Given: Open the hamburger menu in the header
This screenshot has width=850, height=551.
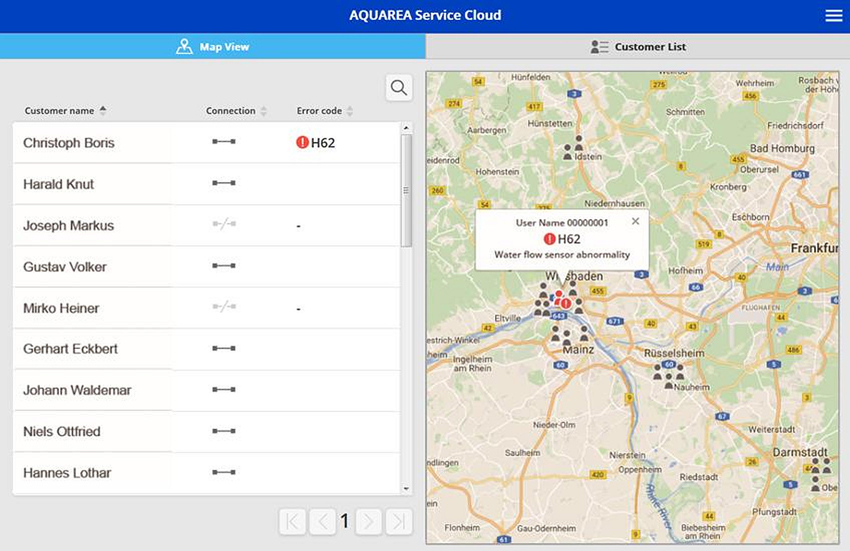Looking at the screenshot, I should [834, 16].
